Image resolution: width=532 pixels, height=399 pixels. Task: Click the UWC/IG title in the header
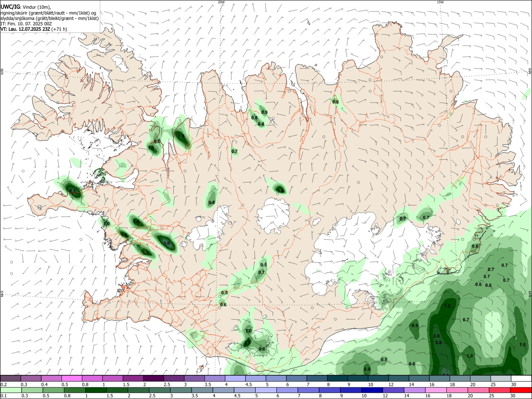coord(10,7)
